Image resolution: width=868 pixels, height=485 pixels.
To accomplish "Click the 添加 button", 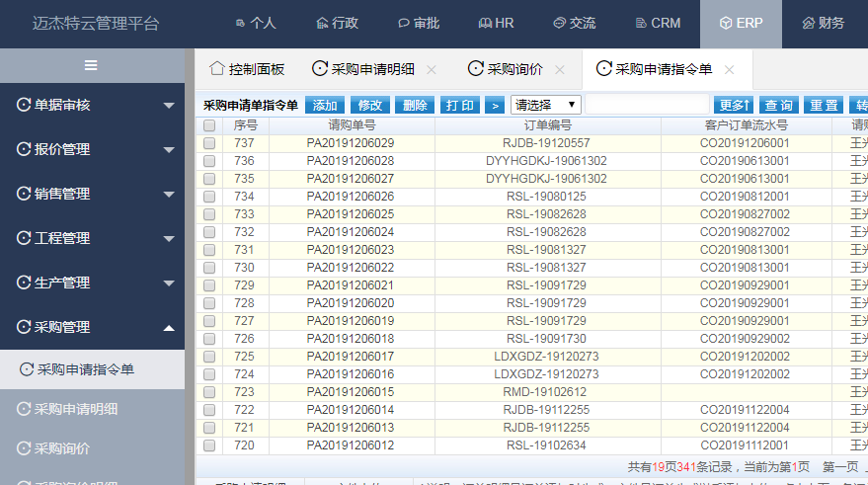I will (326, 105).
